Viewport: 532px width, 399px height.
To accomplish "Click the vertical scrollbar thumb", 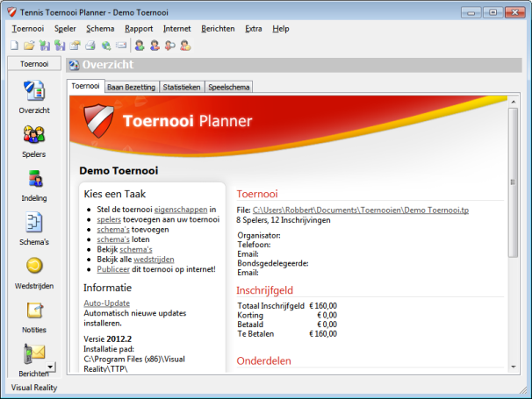I will [x=514, y=182].
